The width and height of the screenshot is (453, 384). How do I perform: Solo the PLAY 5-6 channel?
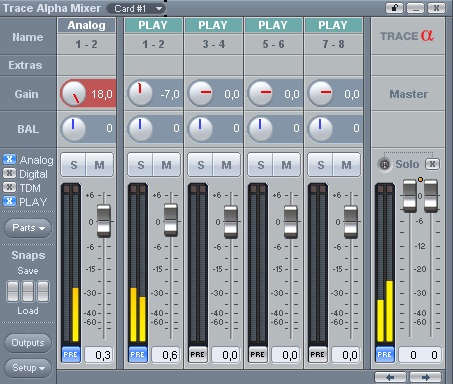261,165
